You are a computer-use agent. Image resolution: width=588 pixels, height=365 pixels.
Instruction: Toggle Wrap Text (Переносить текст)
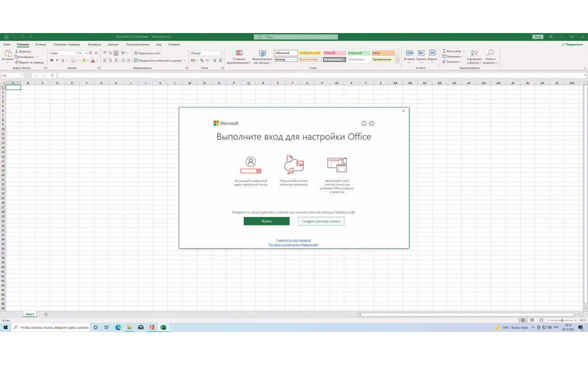147,53
